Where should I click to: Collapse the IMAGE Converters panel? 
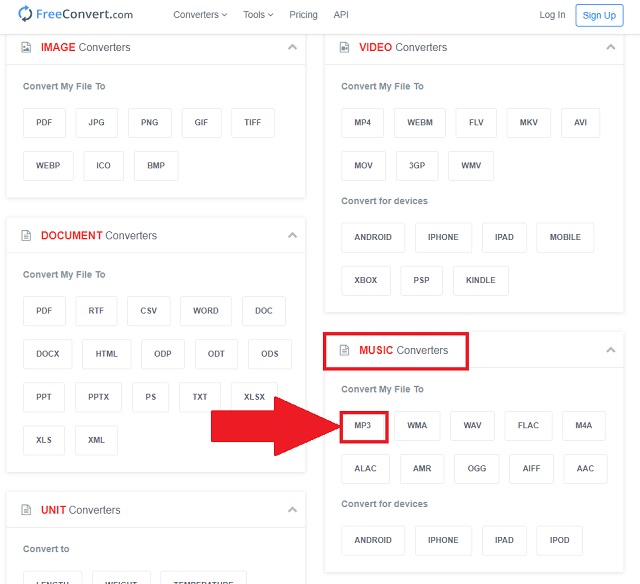pos(292,47)
